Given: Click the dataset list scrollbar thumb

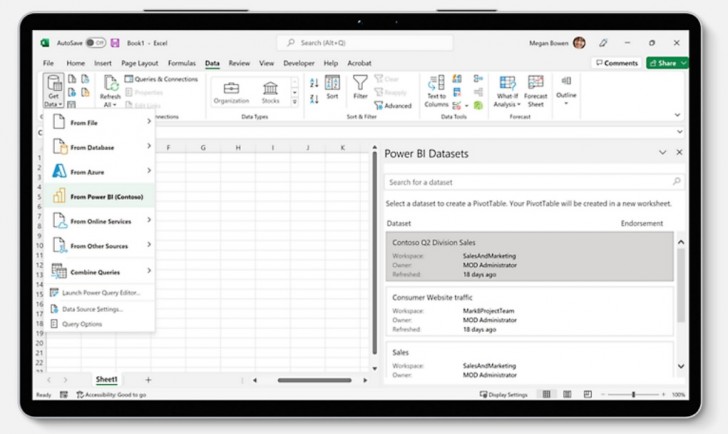Looking at the screenshot, I should click(x=681, y=285).
